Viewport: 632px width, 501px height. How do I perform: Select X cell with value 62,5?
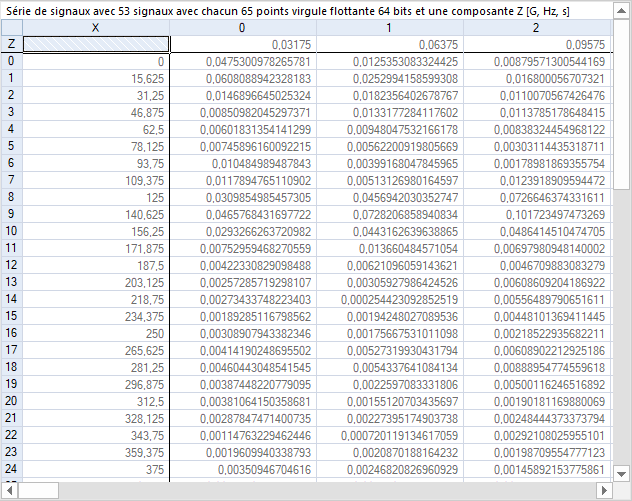(96, 129)
